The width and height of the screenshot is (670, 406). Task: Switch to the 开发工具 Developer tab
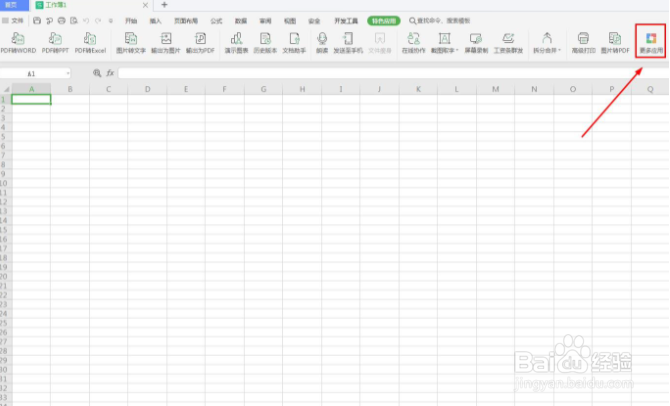[346, 21]
